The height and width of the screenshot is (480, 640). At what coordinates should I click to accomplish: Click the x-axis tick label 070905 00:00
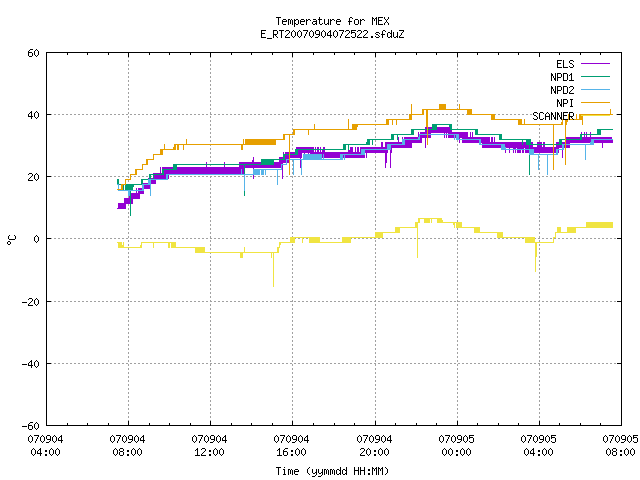click(456, 445)
